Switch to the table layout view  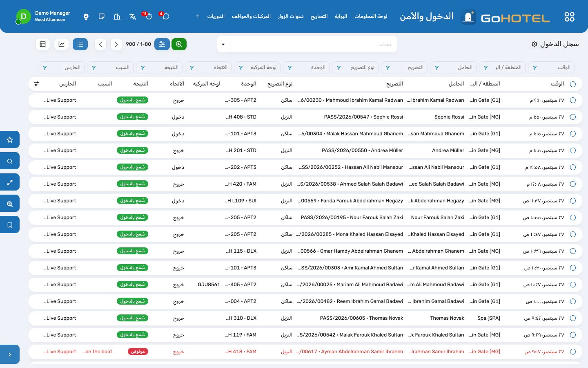(43, 44)
